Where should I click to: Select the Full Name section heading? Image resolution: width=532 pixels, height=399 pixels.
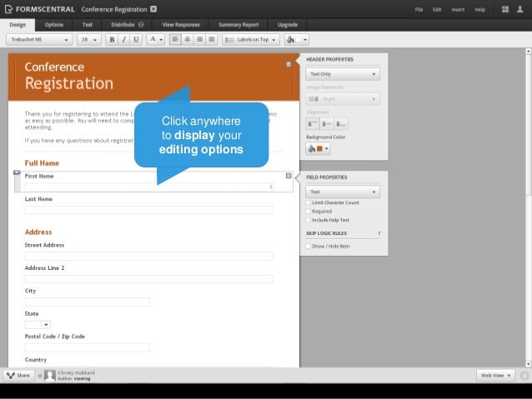pyautogui.click(x=42, y=163)
